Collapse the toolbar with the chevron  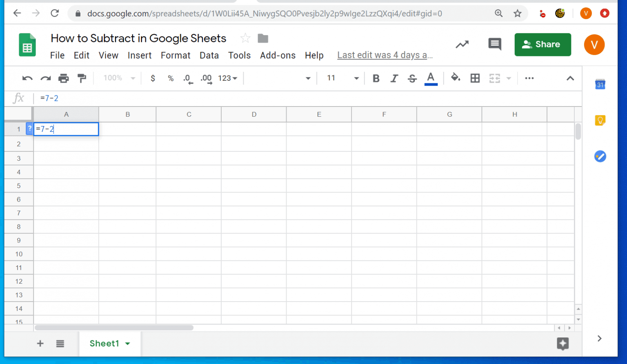(570, 78)
